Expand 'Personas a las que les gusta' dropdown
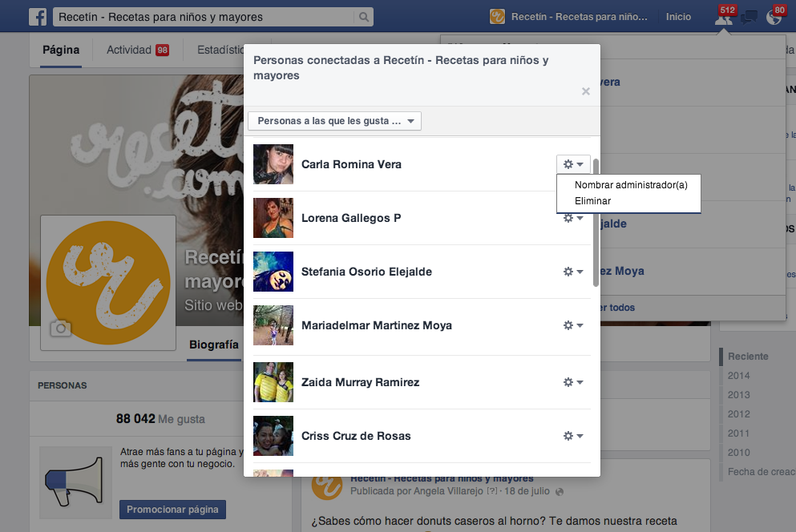Image resolution: width=796 pixels, height=532 pixels. pyautogui.click(x=334, y=121)
